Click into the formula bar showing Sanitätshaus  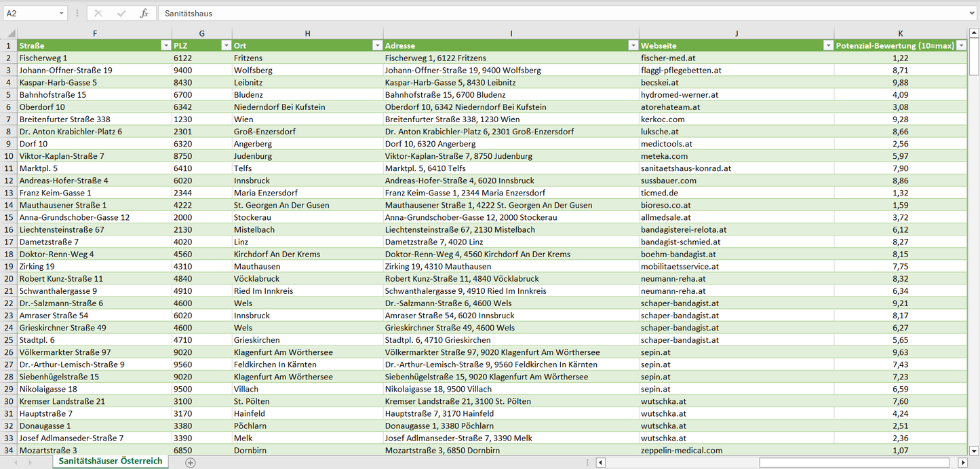(543, 14)
